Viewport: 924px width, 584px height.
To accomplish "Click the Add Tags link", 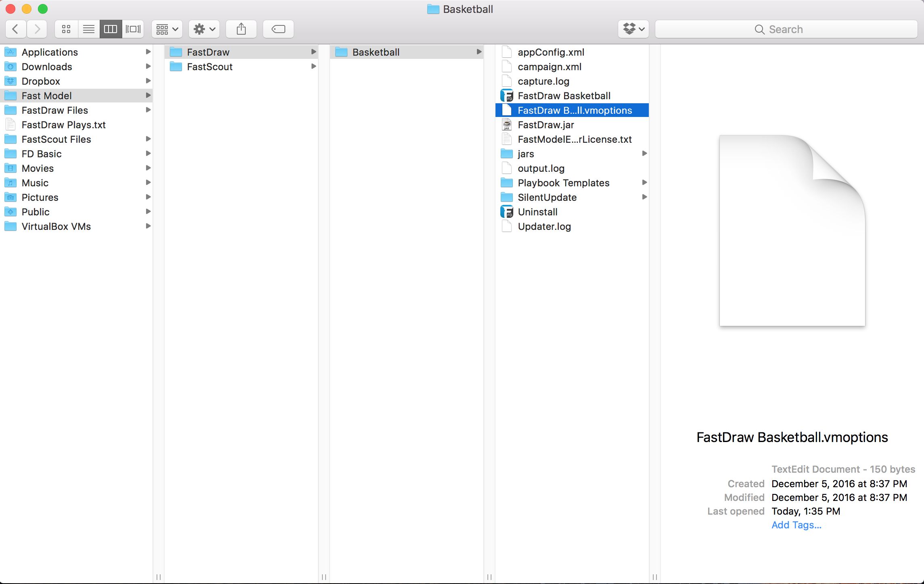I will point(796,525).
